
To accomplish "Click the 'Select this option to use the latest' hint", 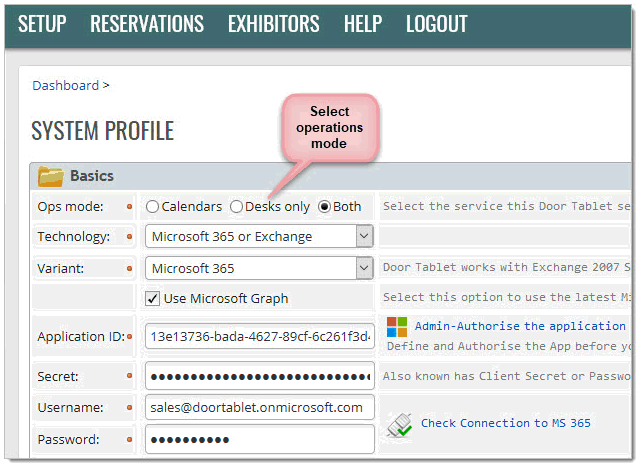I will [507, 297].
